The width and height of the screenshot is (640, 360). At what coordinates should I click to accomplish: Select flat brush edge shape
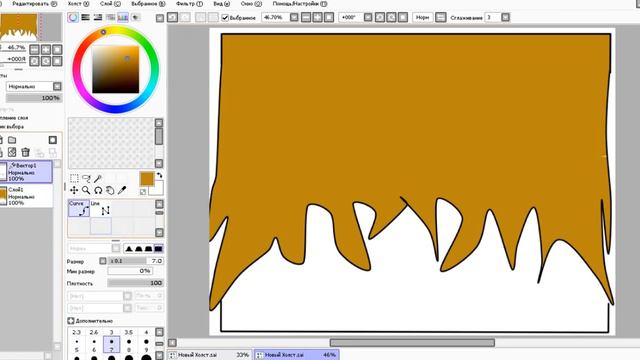[x=158, y=249]
